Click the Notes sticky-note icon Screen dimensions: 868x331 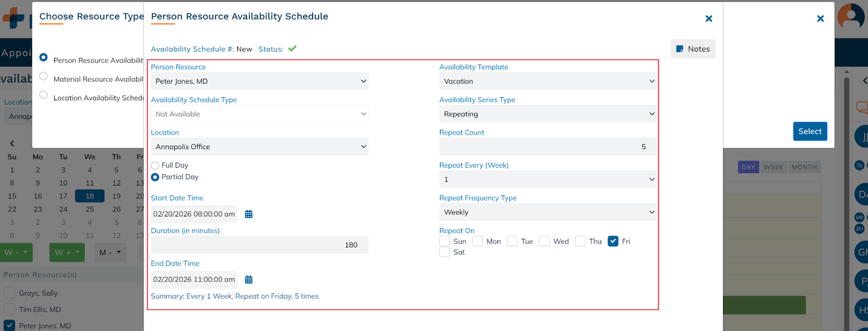[679, 49]
